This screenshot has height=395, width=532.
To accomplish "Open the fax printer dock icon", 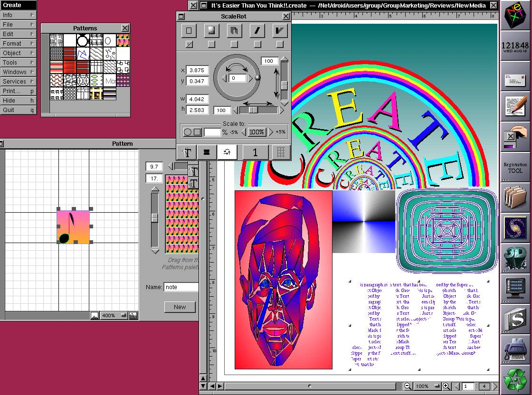I will point(515,349).
